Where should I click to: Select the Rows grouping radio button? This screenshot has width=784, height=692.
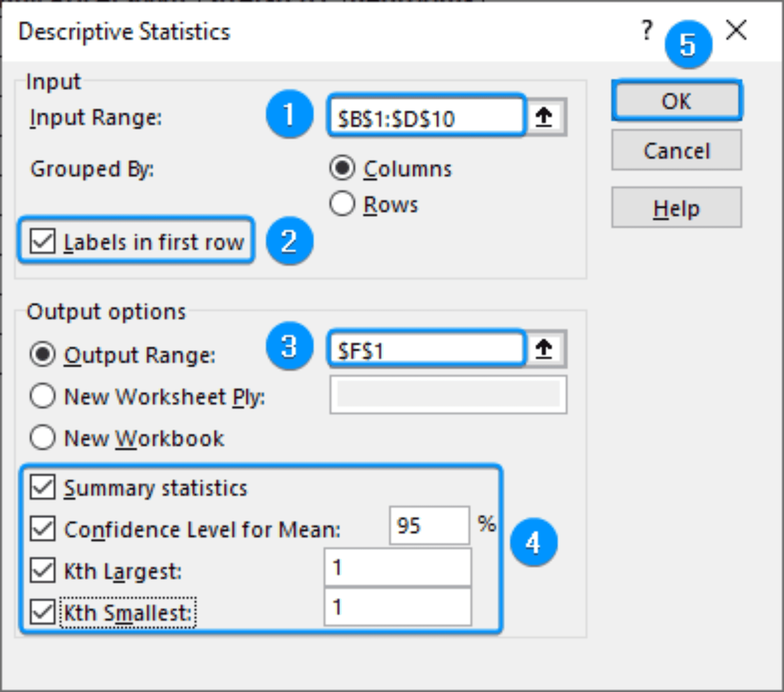tap(342, 204)
